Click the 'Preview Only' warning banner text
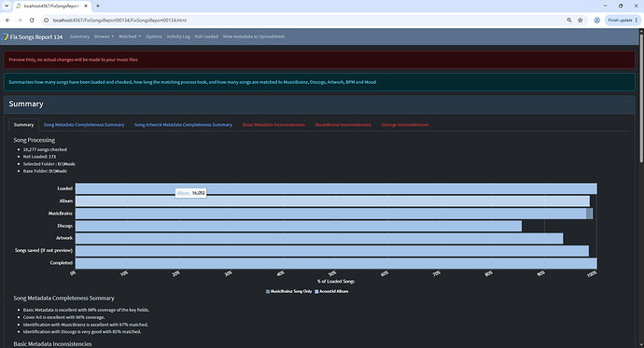644x348 pixels. tap(73, 60)
